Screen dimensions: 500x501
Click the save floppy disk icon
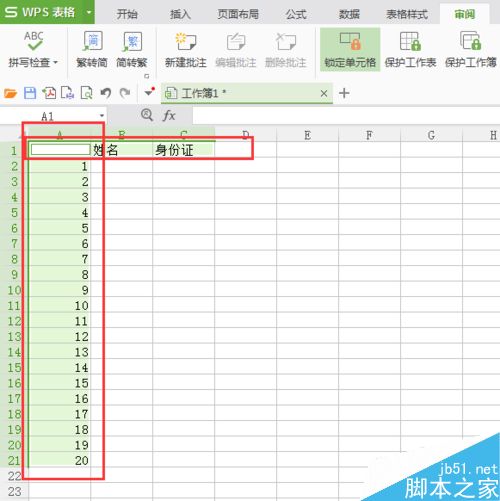tap(30, 93)
